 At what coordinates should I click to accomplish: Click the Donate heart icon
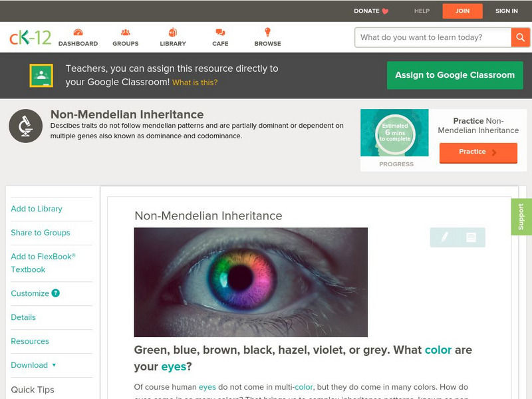[x=385, y=11]
